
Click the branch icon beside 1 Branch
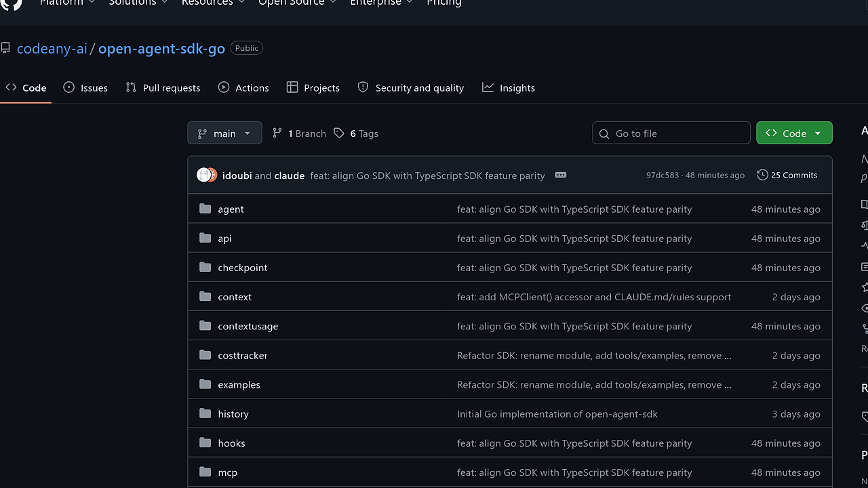277,134
